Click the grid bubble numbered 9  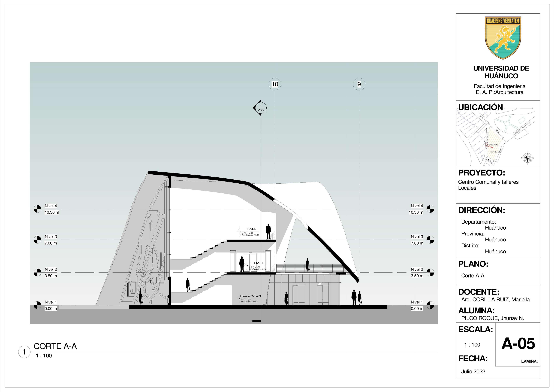359,84
